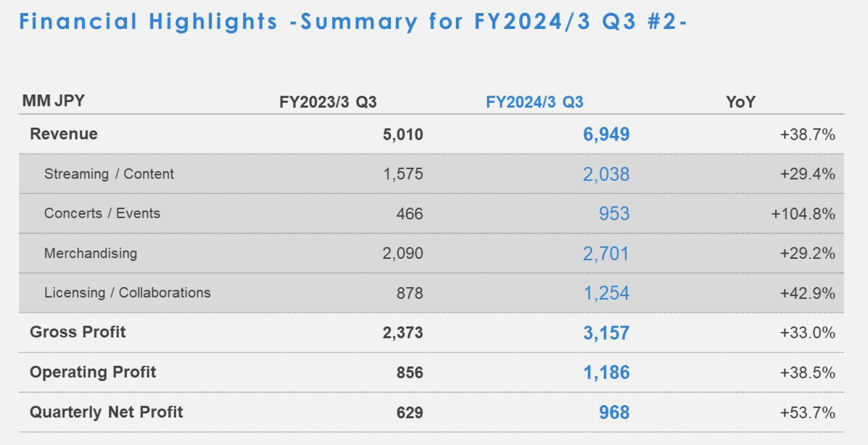Click the YoY column header
This screenshot has height=445, width=868.
click(x=741, y=102)
